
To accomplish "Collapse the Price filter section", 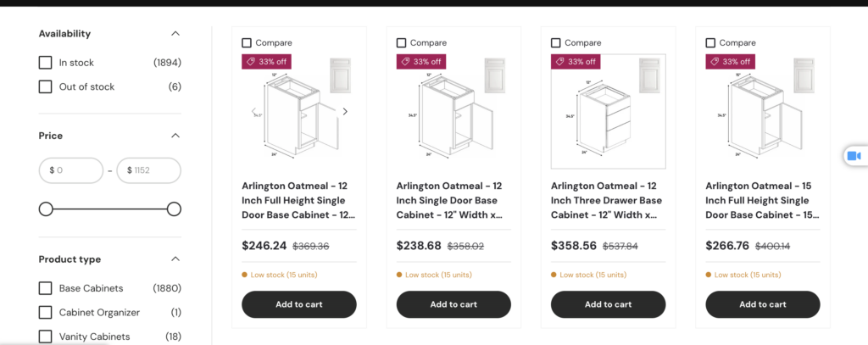I will click(x=175, y=136).
